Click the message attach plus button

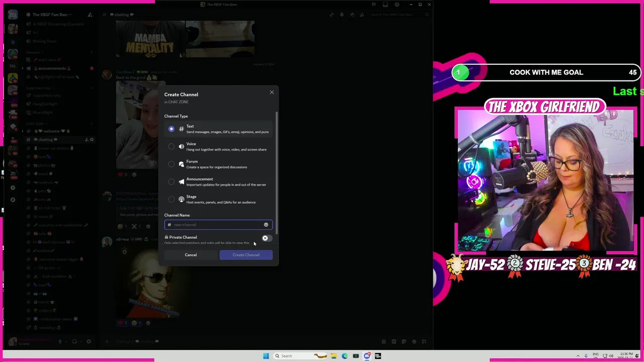point(107,342)
